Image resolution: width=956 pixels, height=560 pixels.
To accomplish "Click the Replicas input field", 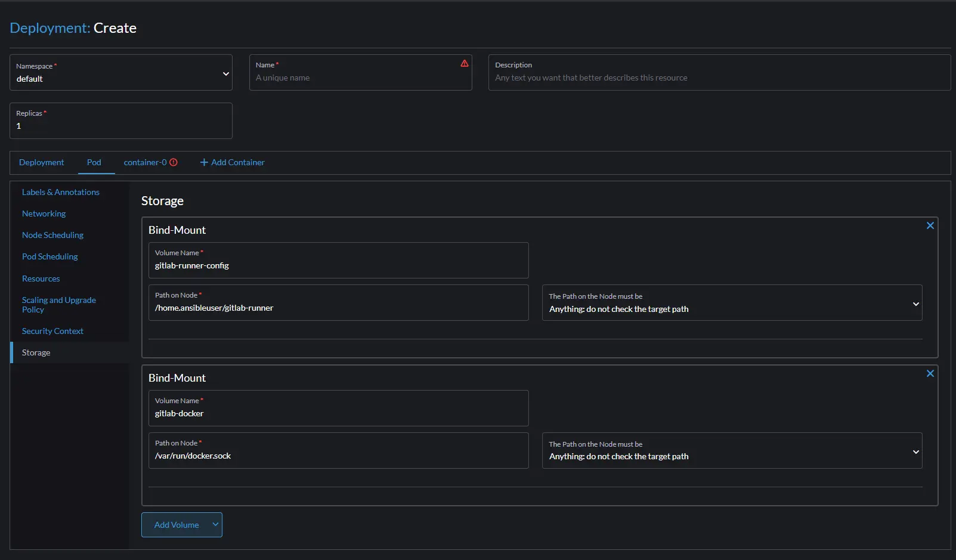I will 121,126.
